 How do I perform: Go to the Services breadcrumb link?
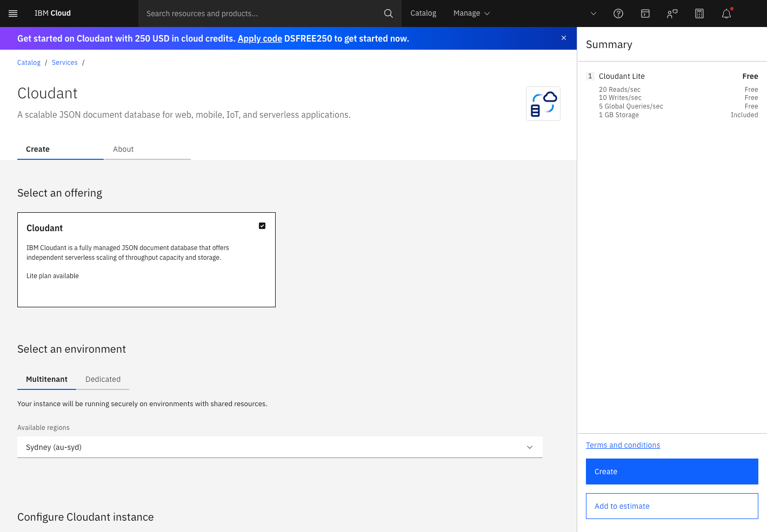click(65, 63)
